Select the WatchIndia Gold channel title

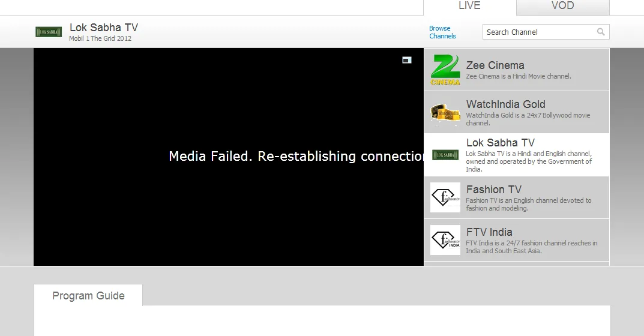coord(505,104)
